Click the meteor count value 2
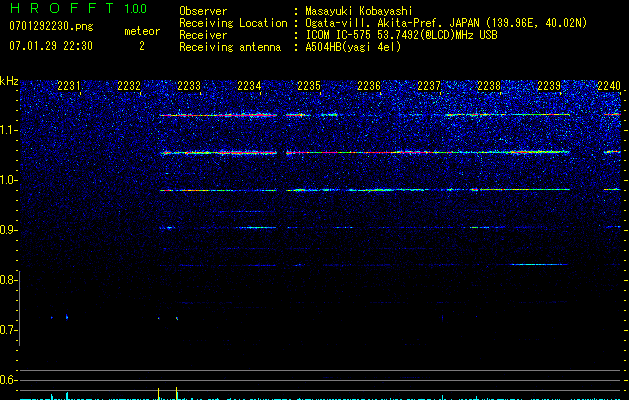This screenshot has height=400, width=629. [142, 46]
